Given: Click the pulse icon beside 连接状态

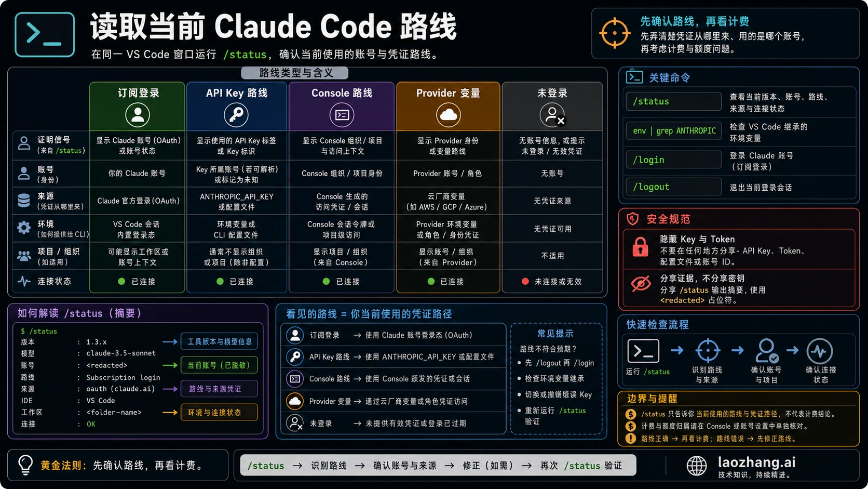Looking at the screenshot, I should [24, 281].
